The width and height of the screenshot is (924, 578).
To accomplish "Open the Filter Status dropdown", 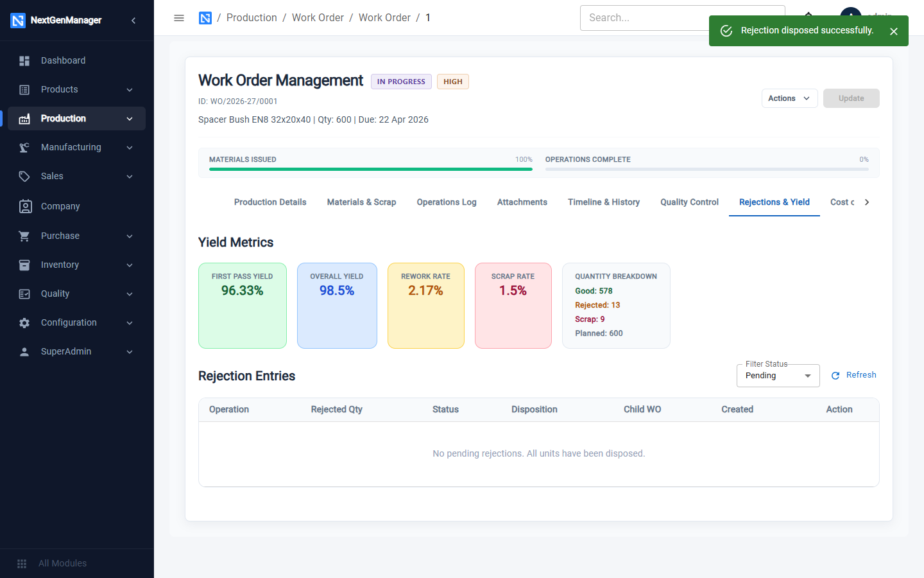I will click(778, 376).
